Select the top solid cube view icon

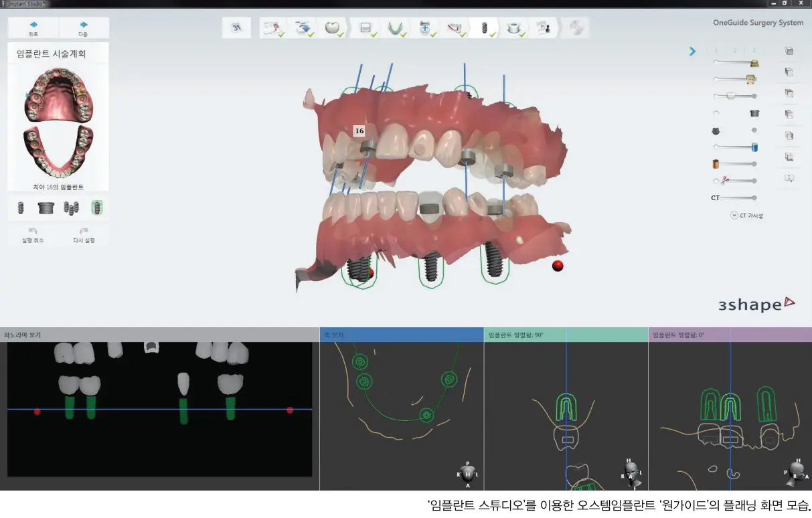click(789, 51)
